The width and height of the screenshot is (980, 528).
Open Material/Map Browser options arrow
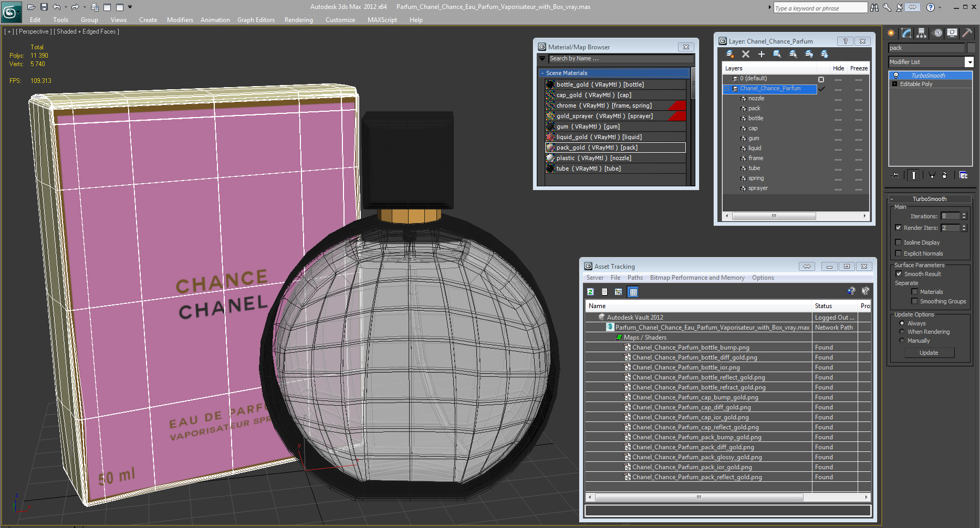coord(542,59)
